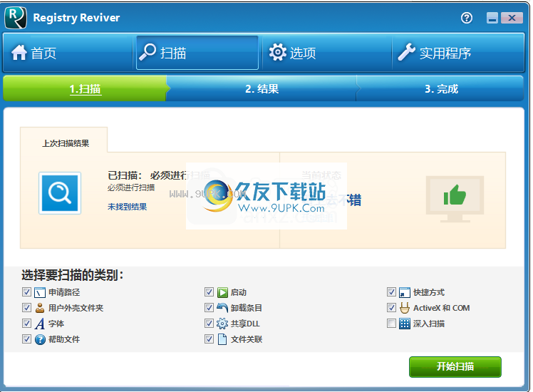This screenshot has height=392, width=533.
Task: Select step 3. 完成
Action: click(441, 89)
